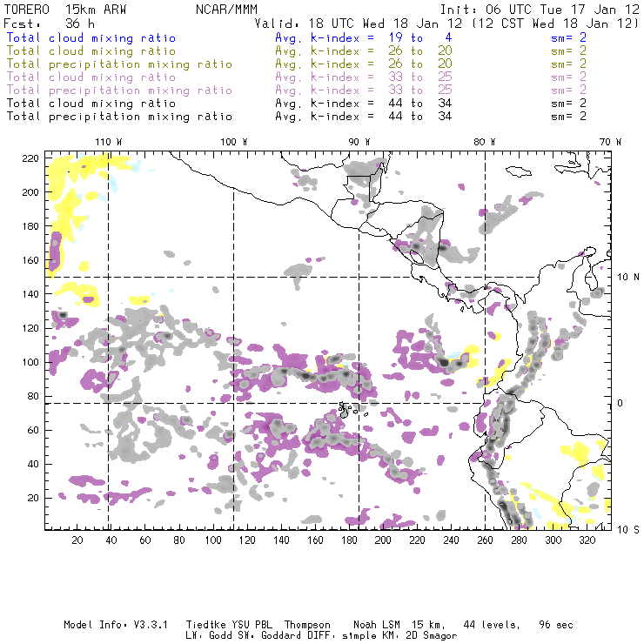Click the '220' label on the horizontal axis
This screenshot has height=644, width=644.
point(417,540)
